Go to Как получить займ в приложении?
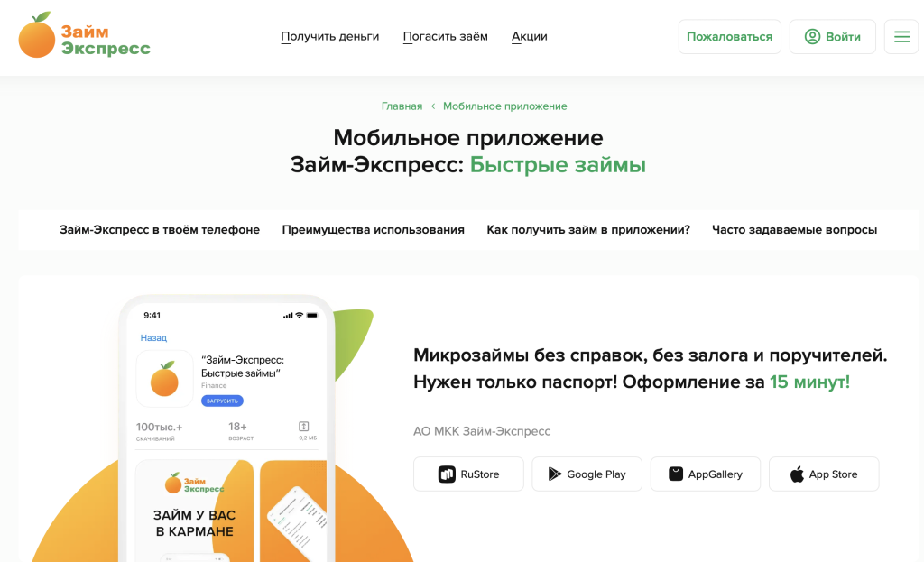The height and width of the screenshot is (562, 924). tap(588, 230)
